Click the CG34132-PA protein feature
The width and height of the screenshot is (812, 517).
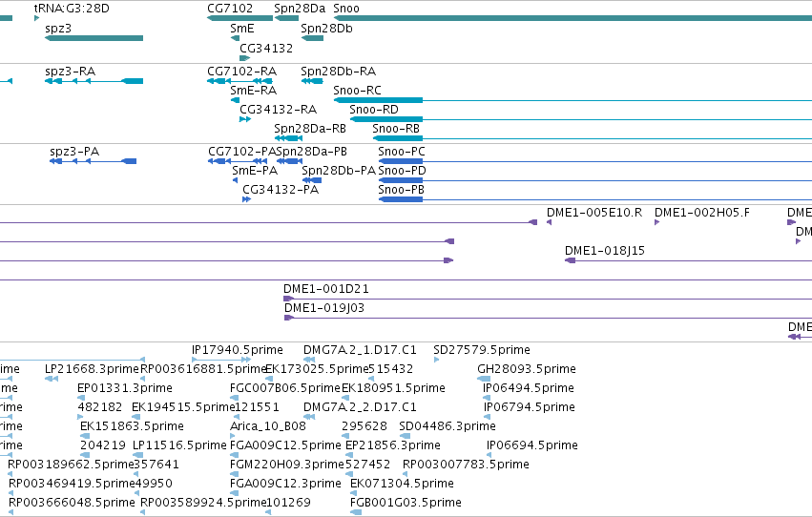click(x=247, y=199)
